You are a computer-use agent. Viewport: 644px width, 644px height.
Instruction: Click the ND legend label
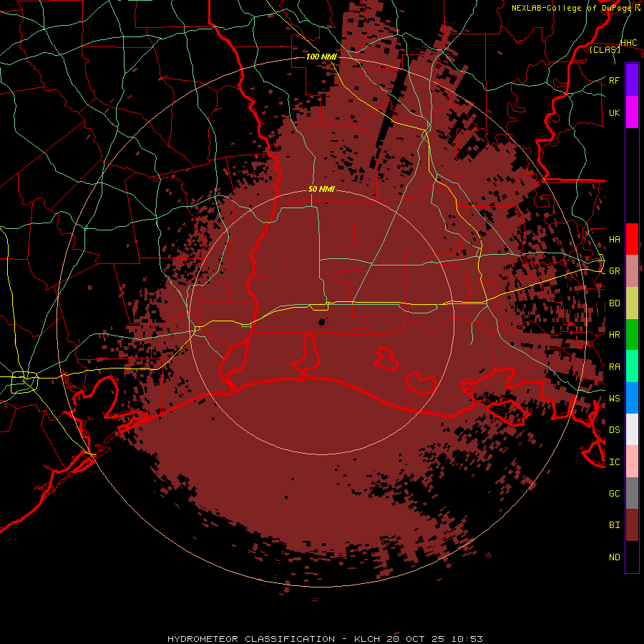tap(615, 557)
